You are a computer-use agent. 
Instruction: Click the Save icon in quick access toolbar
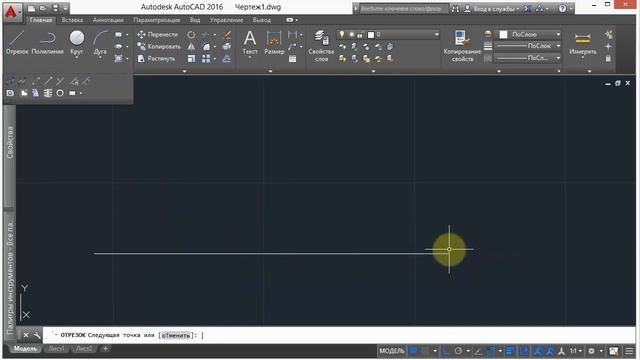tap(55, 8)
